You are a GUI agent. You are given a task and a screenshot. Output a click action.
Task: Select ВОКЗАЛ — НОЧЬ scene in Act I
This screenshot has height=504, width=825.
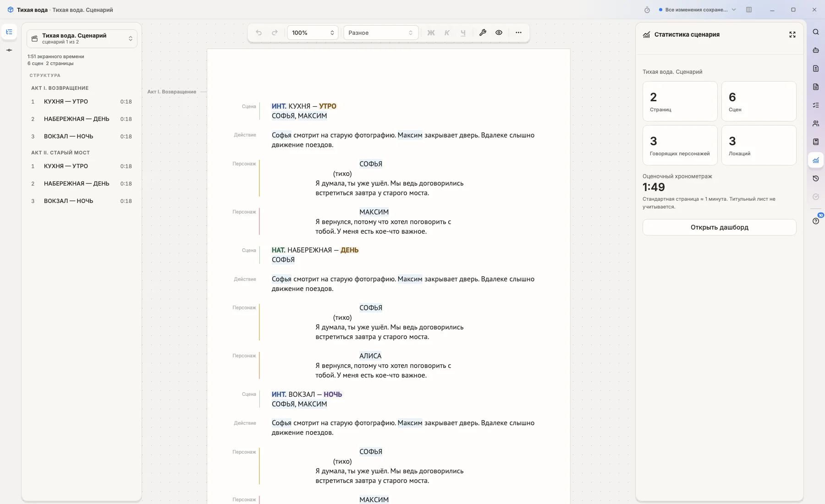coord(82,137)
